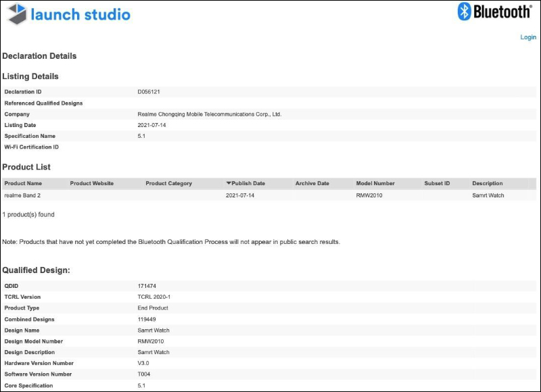541x392 pixels.
Task: Click the Description column header
Action: (488, 183)
